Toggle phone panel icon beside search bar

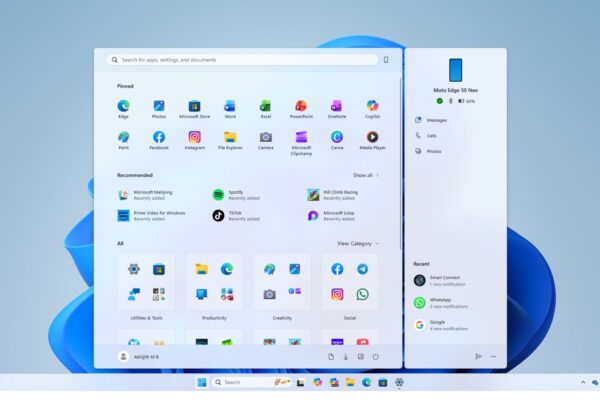[386, 60]
